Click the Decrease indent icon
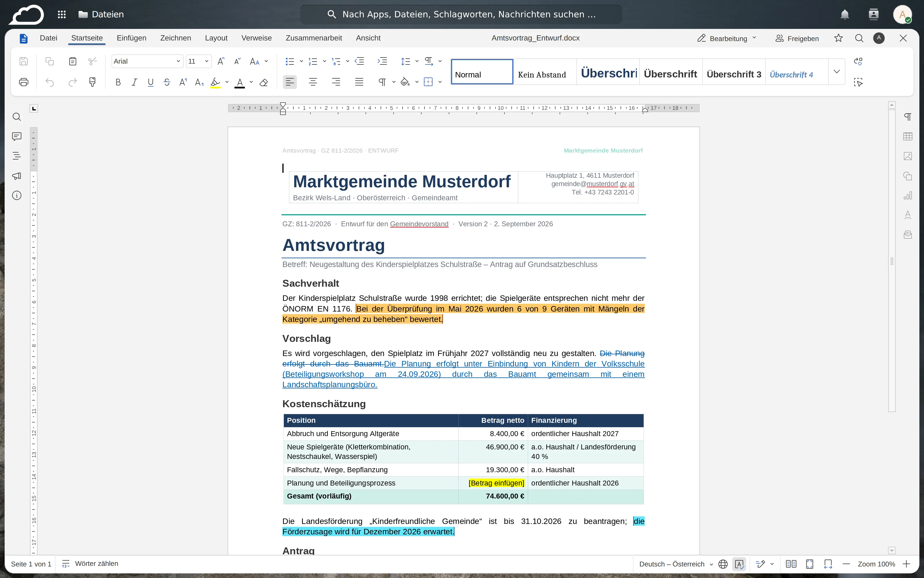This screenshot has width=924, height=578. pos(359,61)
